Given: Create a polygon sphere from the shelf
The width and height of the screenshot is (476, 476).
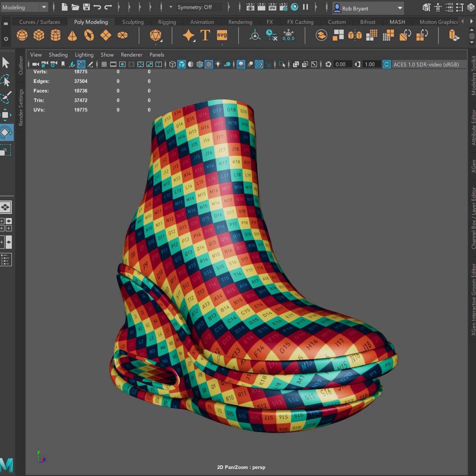Looking at the screenshot, I should [22, 35].
